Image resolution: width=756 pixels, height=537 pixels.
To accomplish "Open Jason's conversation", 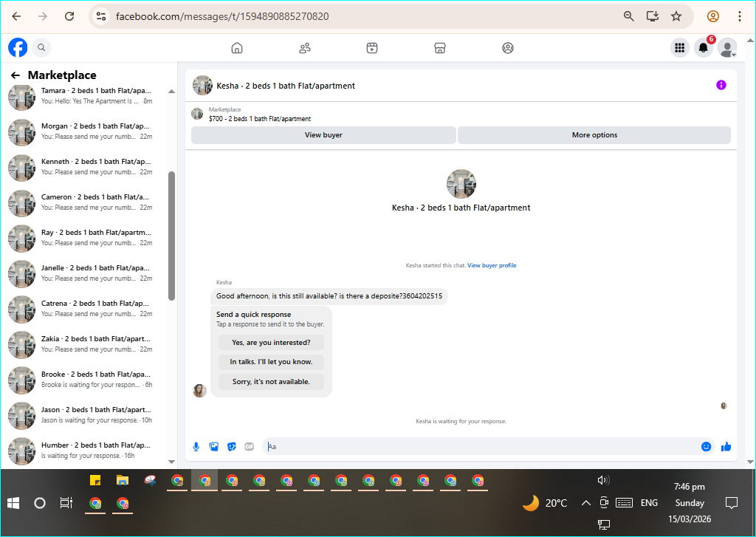I will (87, 415).
